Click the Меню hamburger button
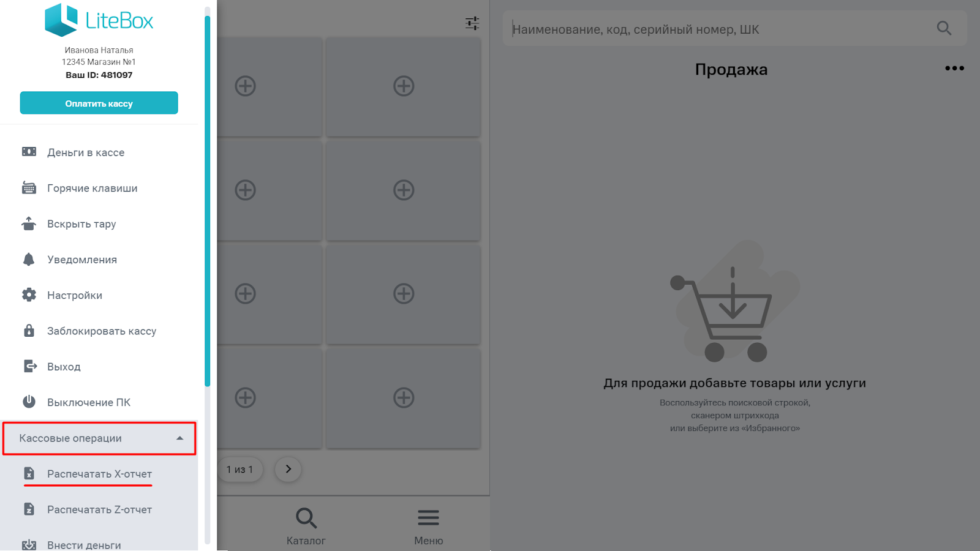The width and height of the screenshot is (980, 551). tap(428, 526)
